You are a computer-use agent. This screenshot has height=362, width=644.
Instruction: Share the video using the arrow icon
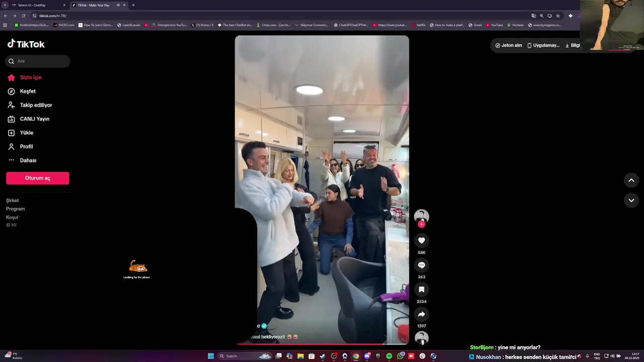[422, 314]
